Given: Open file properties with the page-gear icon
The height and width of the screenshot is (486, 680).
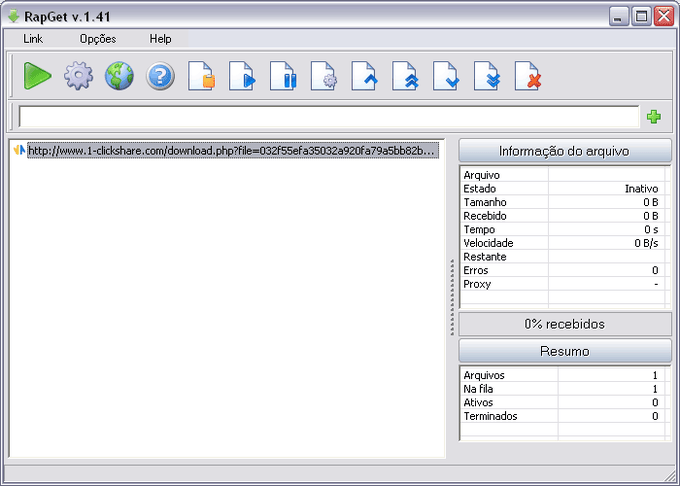Looking at the screenshot, I should coord(324,76).
